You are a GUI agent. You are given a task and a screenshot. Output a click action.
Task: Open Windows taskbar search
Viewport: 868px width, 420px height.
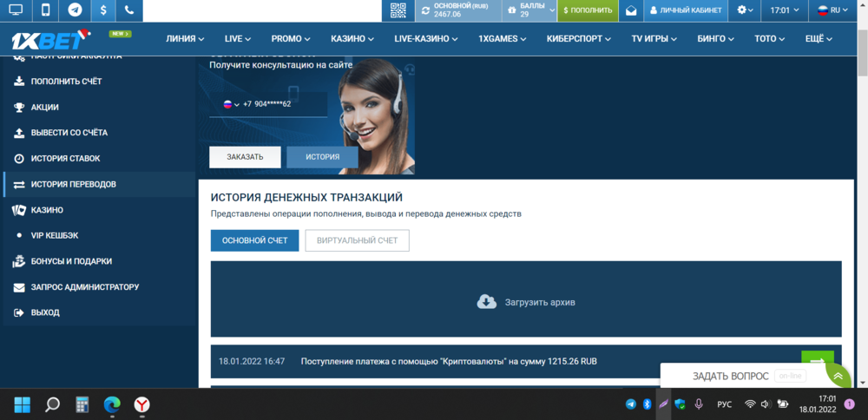coord(52,404)
